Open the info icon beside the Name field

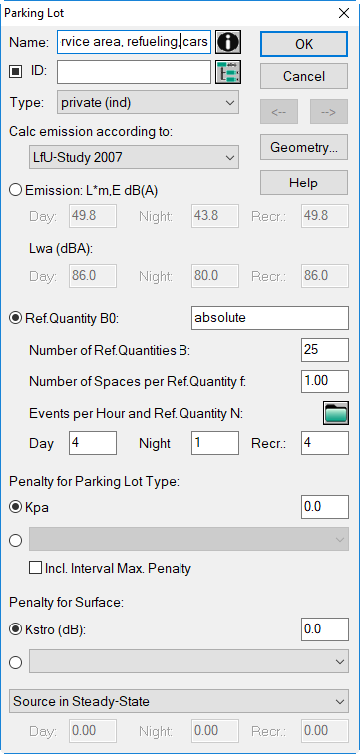tap(227, 42)
